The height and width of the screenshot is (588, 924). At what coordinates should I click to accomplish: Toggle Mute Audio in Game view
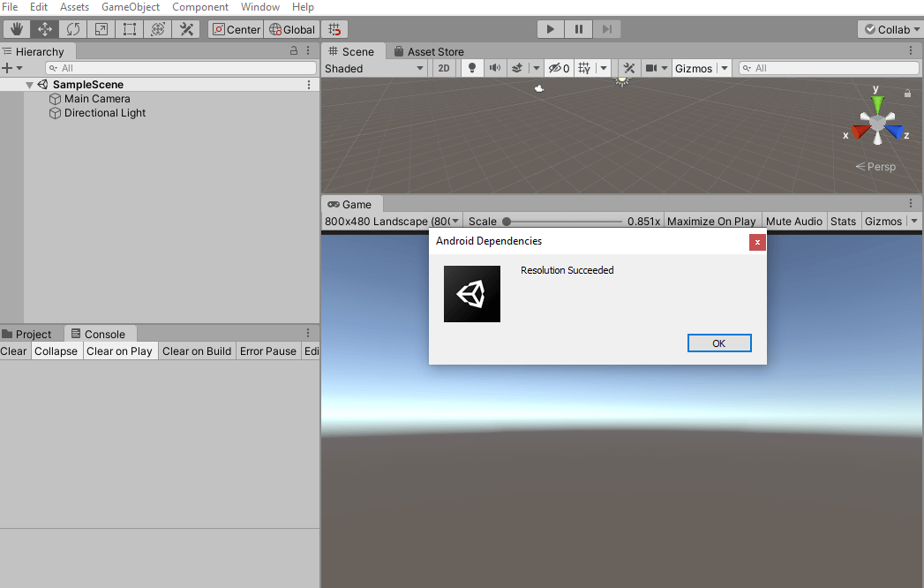(x=793, y=222)
